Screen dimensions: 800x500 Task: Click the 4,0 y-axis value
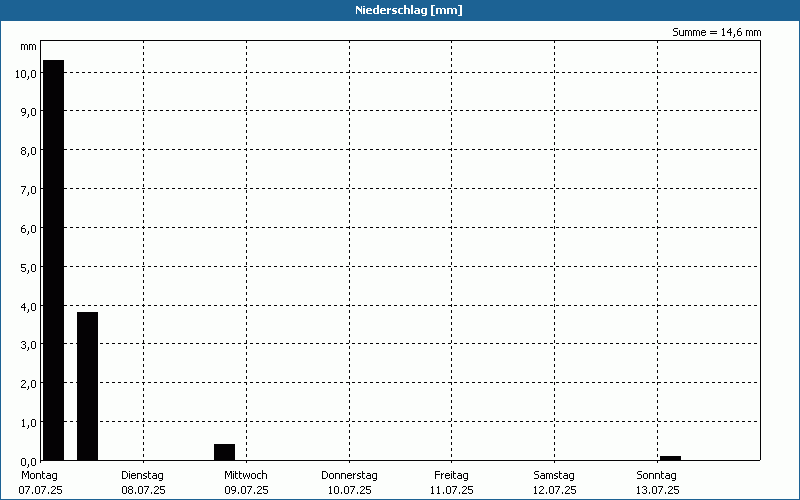coord(29,307)
